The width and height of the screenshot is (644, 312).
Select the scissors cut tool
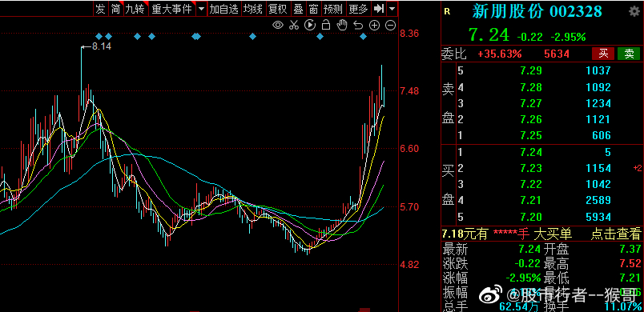(x=293, y=25)
